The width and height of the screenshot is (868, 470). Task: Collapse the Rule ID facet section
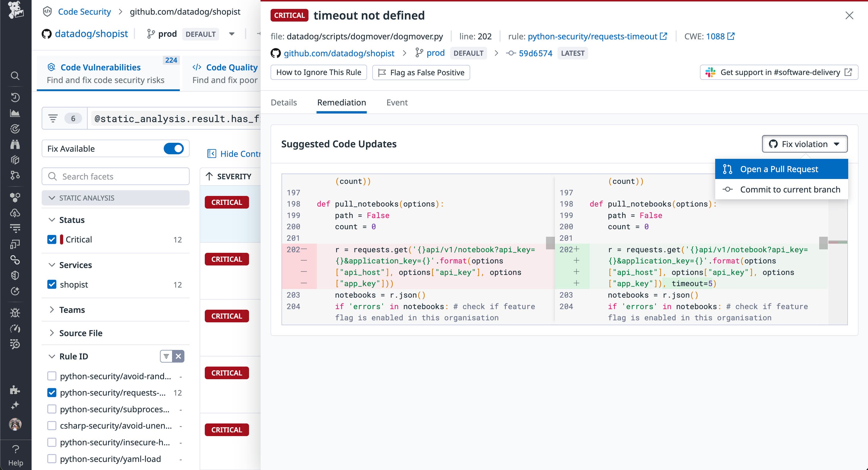52,356
